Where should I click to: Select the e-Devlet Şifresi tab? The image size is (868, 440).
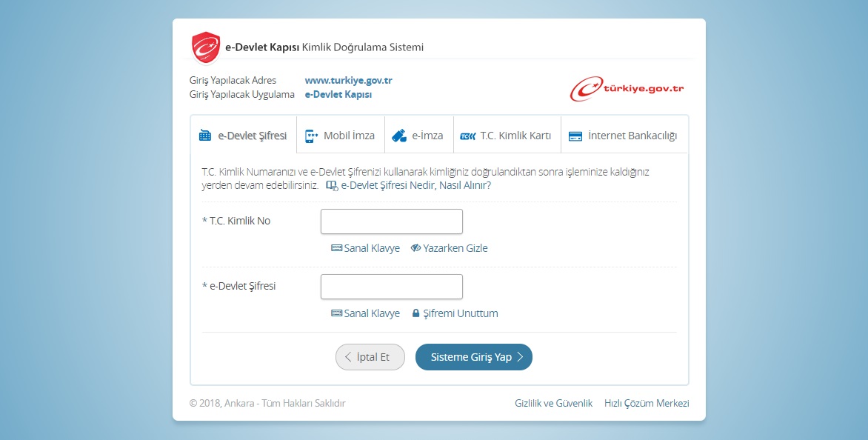pos(243,135)
